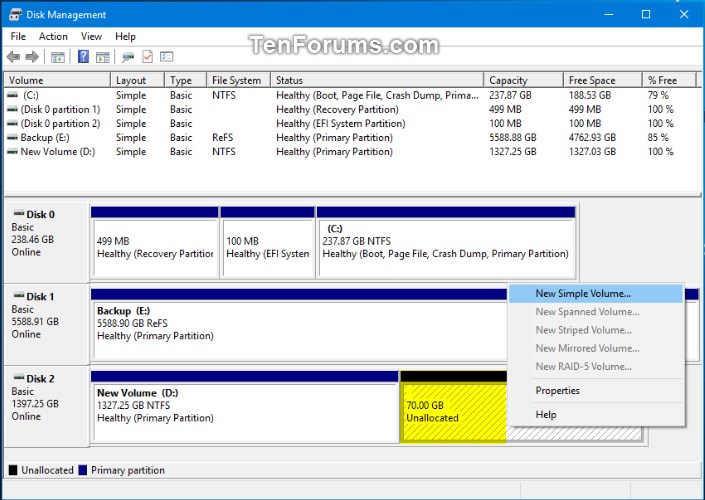
Task: Click the 5588.88 GB capacity cell
Action: (513, 138)
